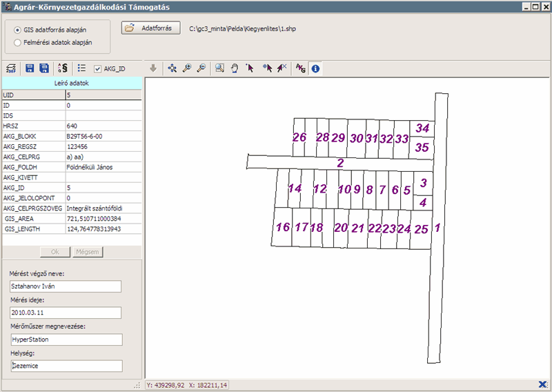The image size is (552, 392).
Task: Toggle the blue info tool
Action: coord(315,68)
